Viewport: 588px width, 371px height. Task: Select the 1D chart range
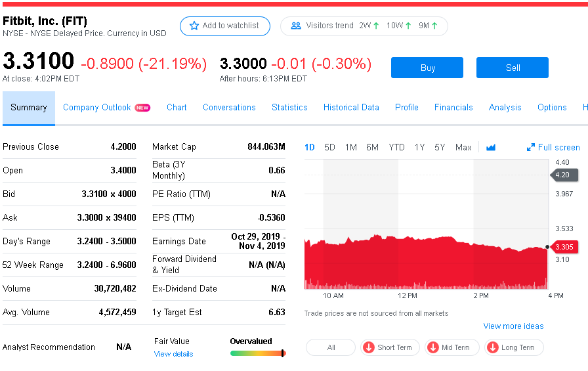coord(309,148)
